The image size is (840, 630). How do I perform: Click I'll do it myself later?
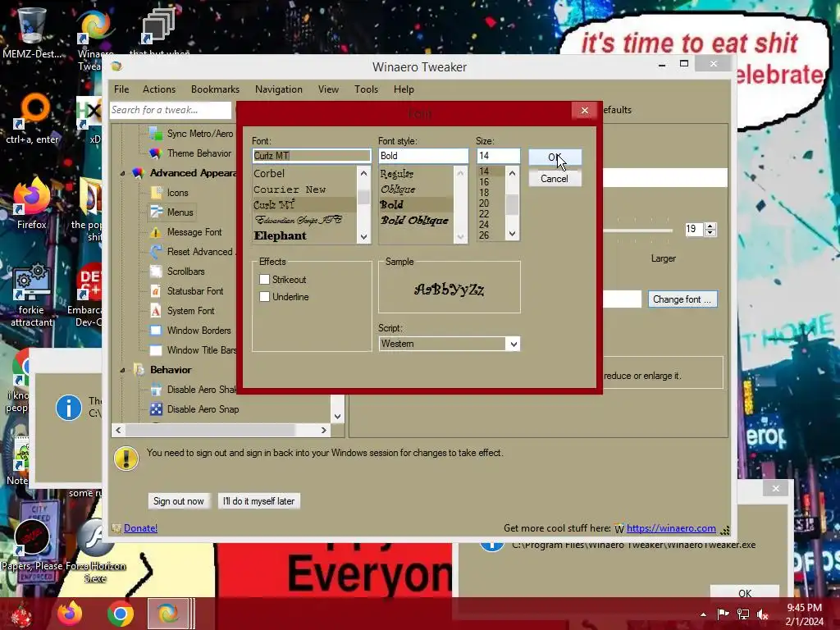[x=258, y=501]
